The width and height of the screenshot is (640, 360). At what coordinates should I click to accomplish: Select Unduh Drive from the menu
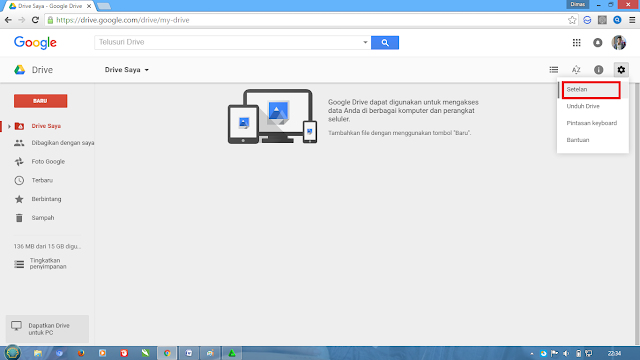pyautogui.click(x=593, y=106)
